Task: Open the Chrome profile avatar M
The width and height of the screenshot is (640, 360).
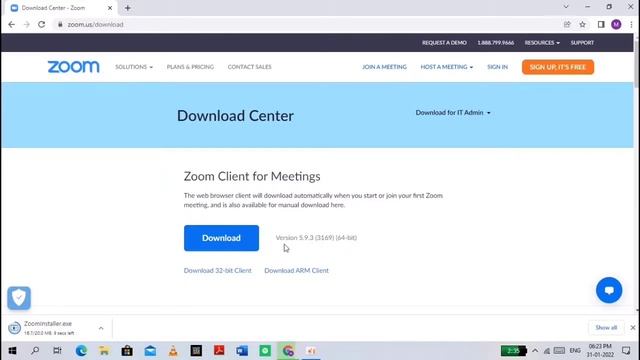Action: tap(616, 24)
